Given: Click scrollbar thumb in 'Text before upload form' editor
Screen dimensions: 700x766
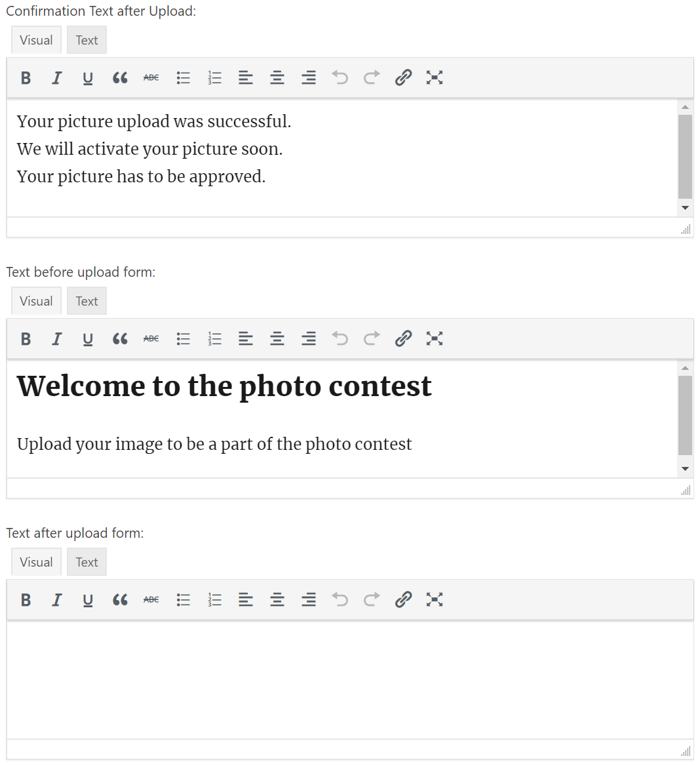Looking at the screenshot, I should coord(686,415).
